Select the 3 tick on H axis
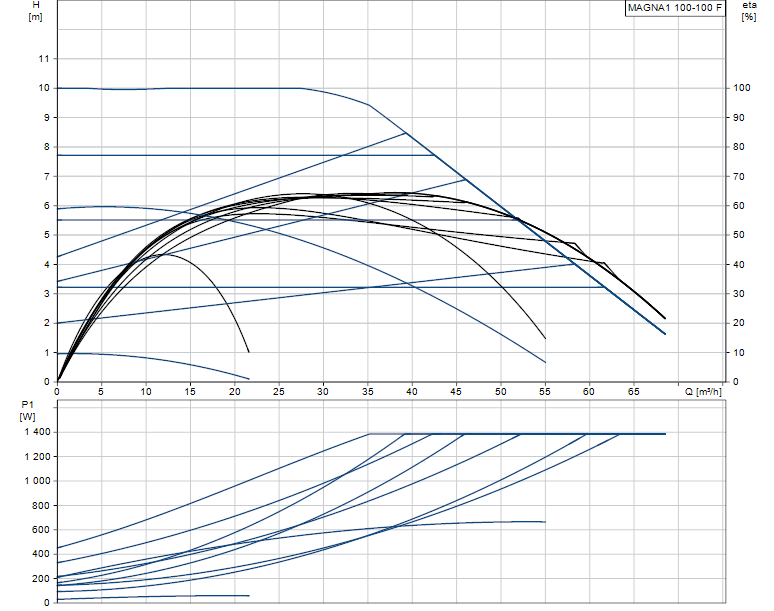The height and width of the screenshot is (611, 774). [x=47, y=294]
